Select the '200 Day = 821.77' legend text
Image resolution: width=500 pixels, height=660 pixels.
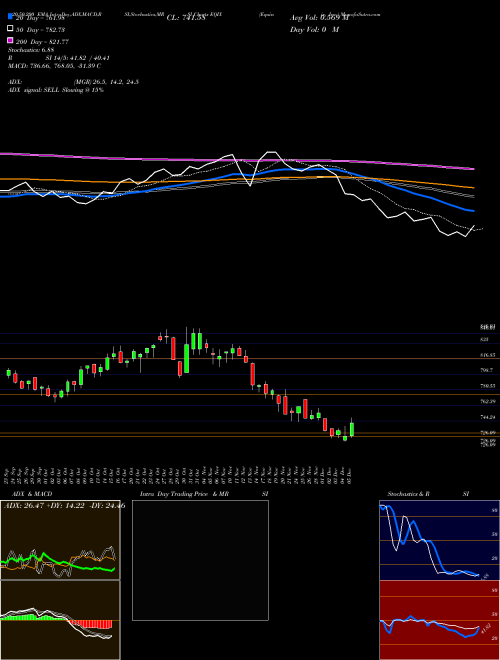(42, 42)
